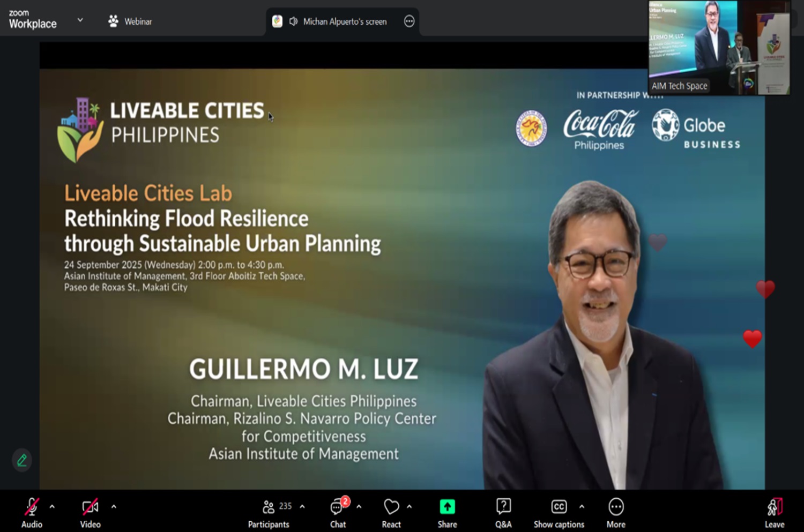Open screen share options ellipsis
The width and height of the screenshot is (804, 532).
(409, 21)
